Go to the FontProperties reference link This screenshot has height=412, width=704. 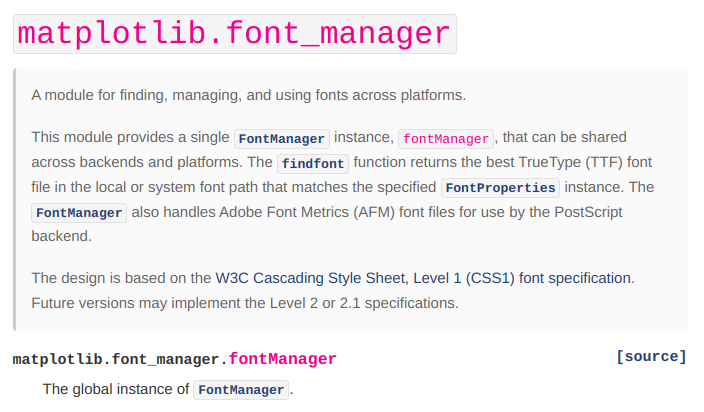click(500, 188)
